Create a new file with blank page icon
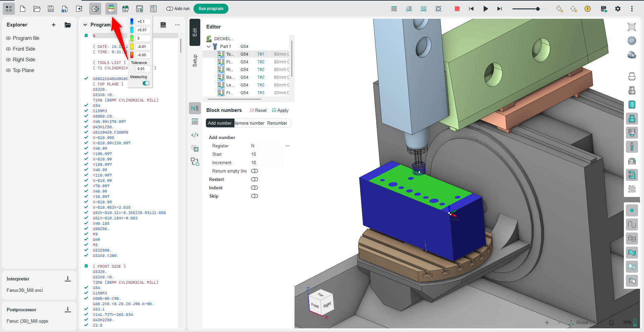Image resolution: width=644 pixels, height=332 pixels. (23, 9)
